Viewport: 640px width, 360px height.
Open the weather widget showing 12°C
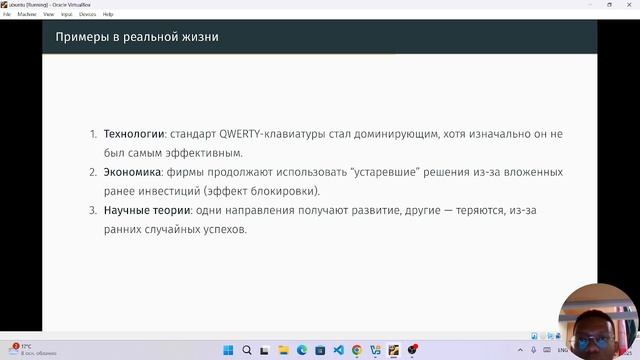pyautogui.click(x=32, y=350)
